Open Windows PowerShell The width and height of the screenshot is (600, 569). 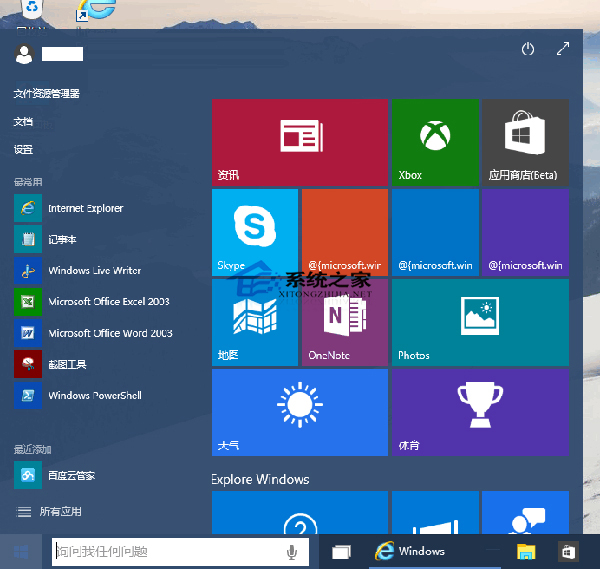(x=78, y=395)
